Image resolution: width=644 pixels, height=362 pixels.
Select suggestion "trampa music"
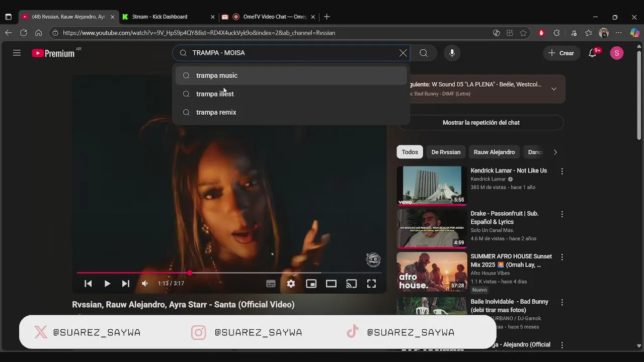291,75
